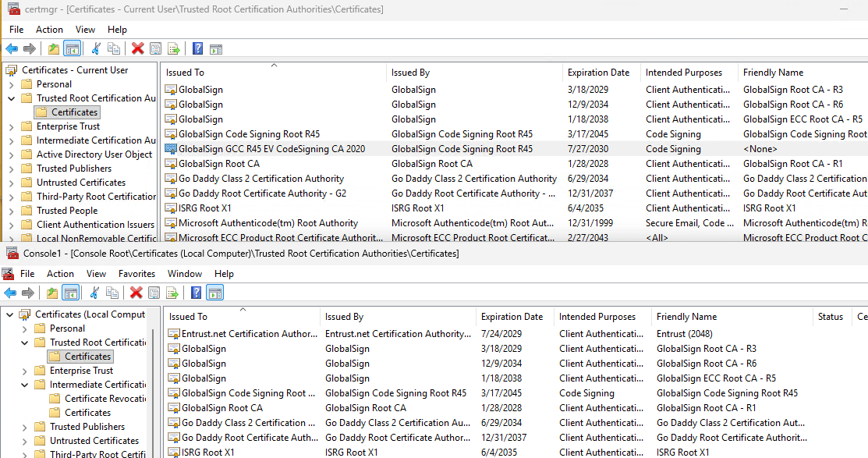Open Properties icon in Console1 toolbar

pos(154,293)
